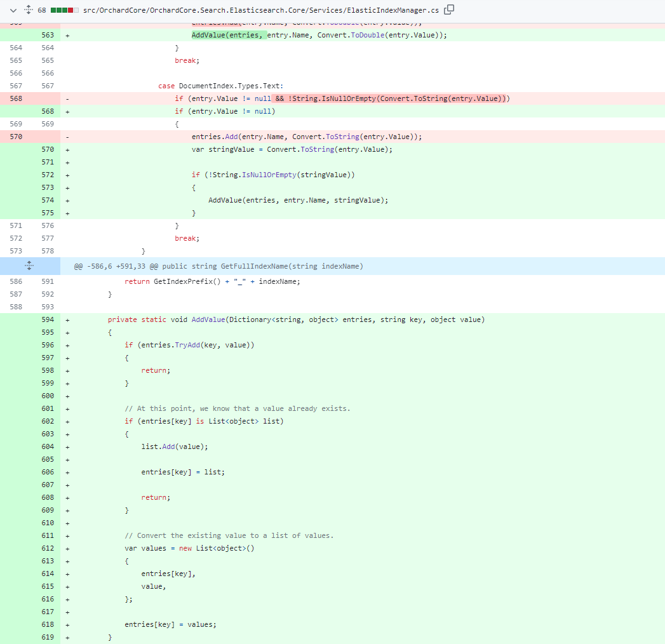This screenshot has width=665, height=644.
Task: Click old line number 570 of deleted line
Action: [x=16, y=137]
